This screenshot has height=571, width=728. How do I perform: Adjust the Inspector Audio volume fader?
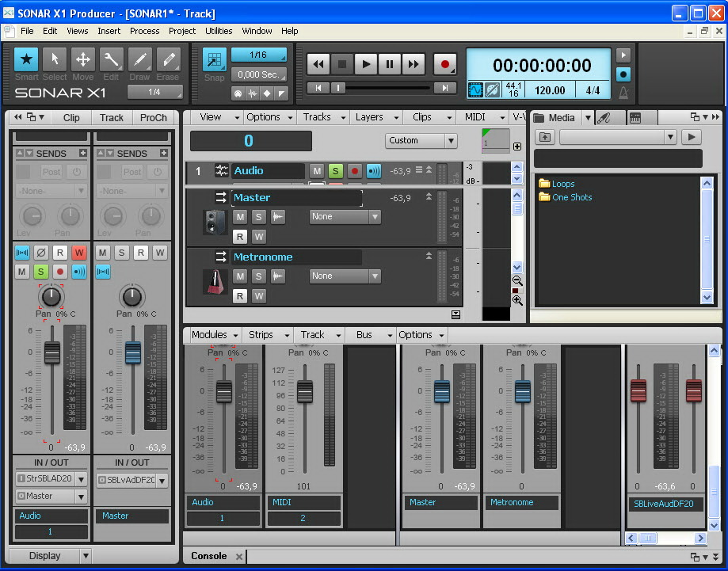click(x=52, y=352)
